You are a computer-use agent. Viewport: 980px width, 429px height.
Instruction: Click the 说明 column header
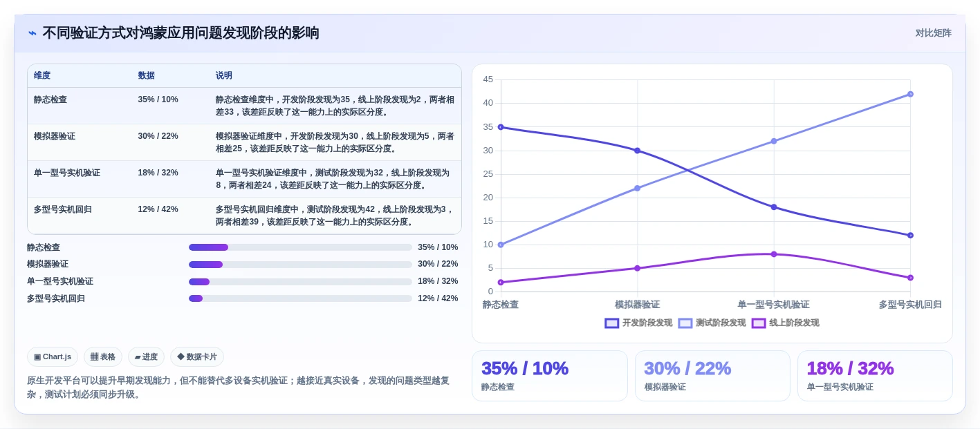pyautogui.click(x=223, y=76)
